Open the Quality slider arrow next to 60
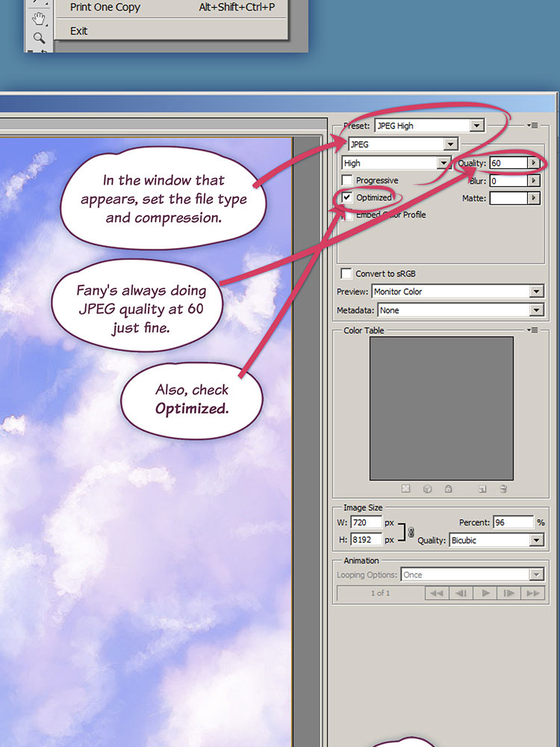The width and height of the screenshot is (560, 747). 533,163
